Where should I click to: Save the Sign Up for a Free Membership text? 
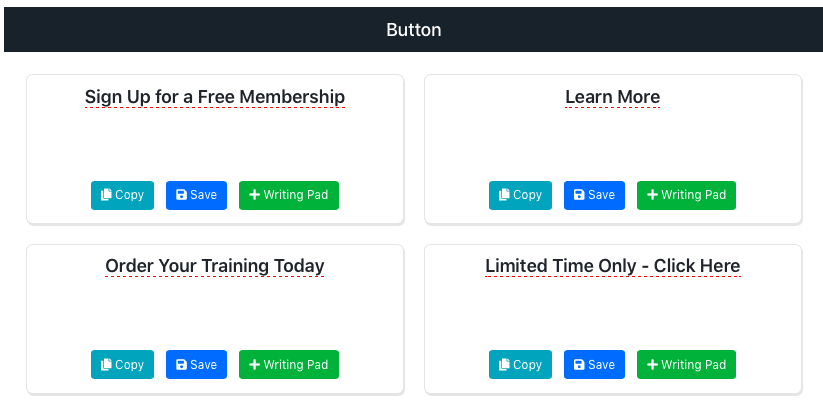pos(196,195)
